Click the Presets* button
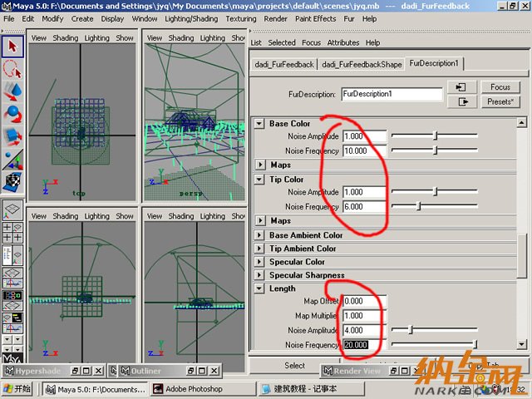532x399 pixels. [x=500, y=101]
